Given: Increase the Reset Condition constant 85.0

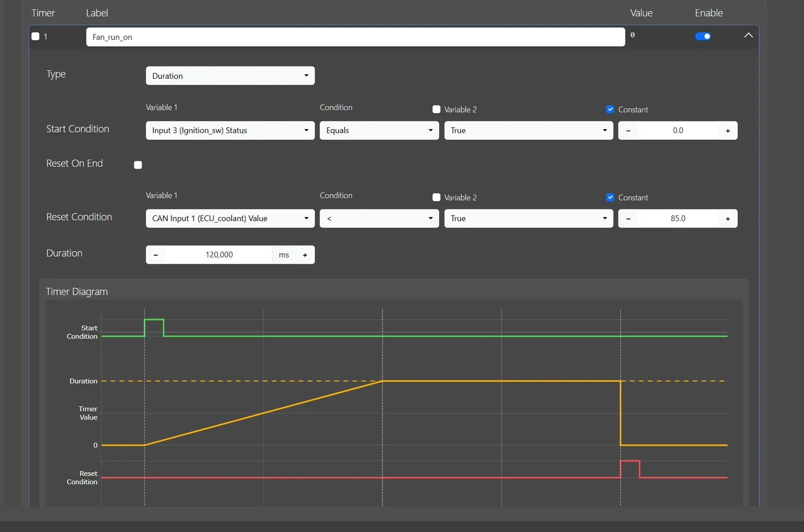Looking at the screenshot, I should click(728, 219).
